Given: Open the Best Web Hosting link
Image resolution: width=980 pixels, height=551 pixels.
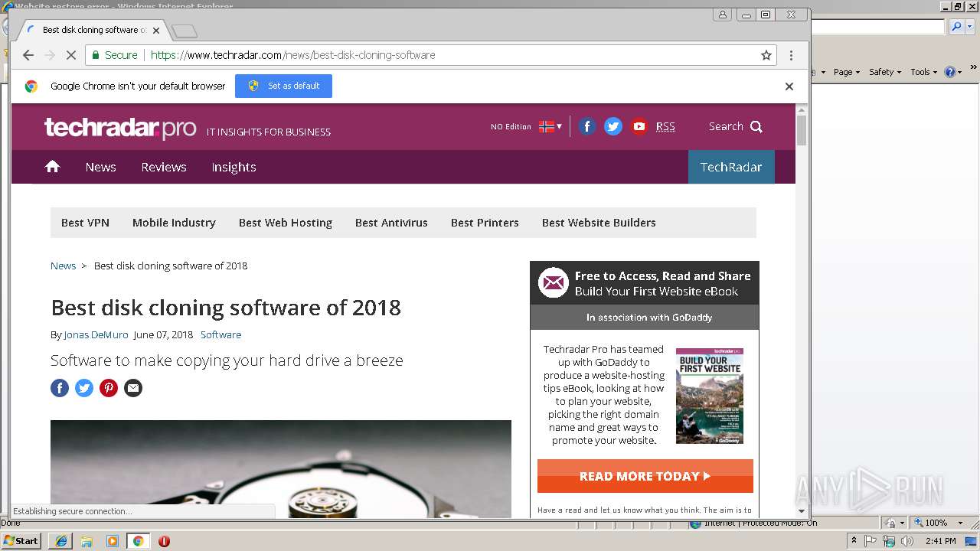Looking at the screenshot, I should [286, 223].
